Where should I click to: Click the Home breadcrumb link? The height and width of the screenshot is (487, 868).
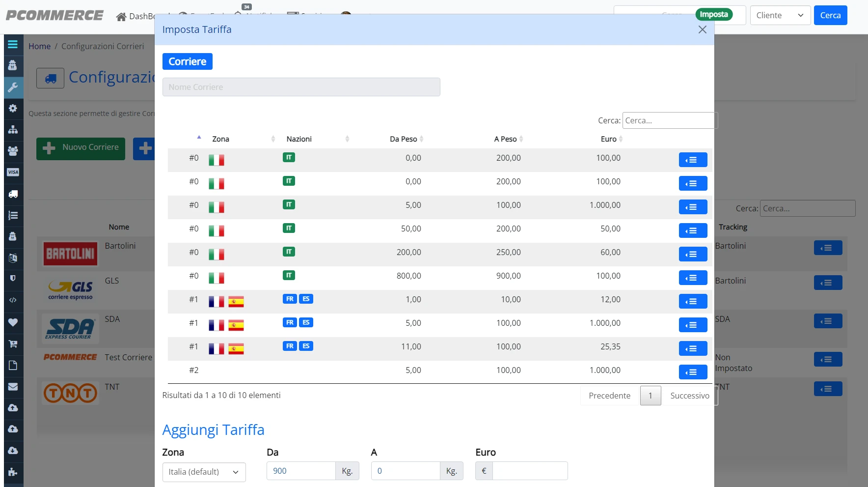pos(39,46)
